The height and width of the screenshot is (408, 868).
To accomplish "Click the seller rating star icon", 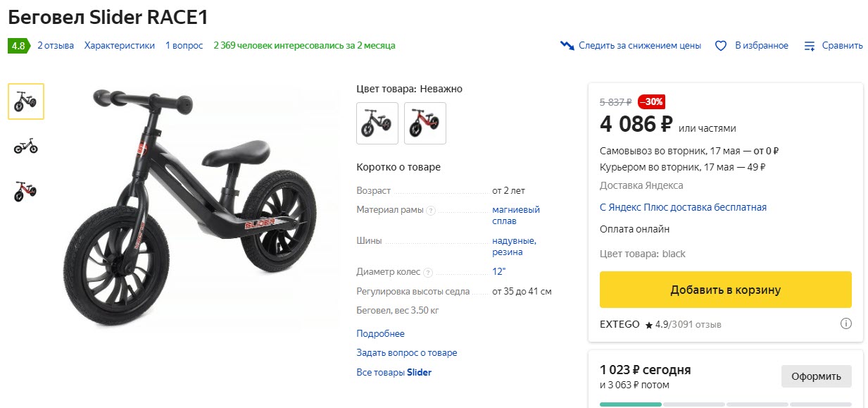I will (648, 325).
